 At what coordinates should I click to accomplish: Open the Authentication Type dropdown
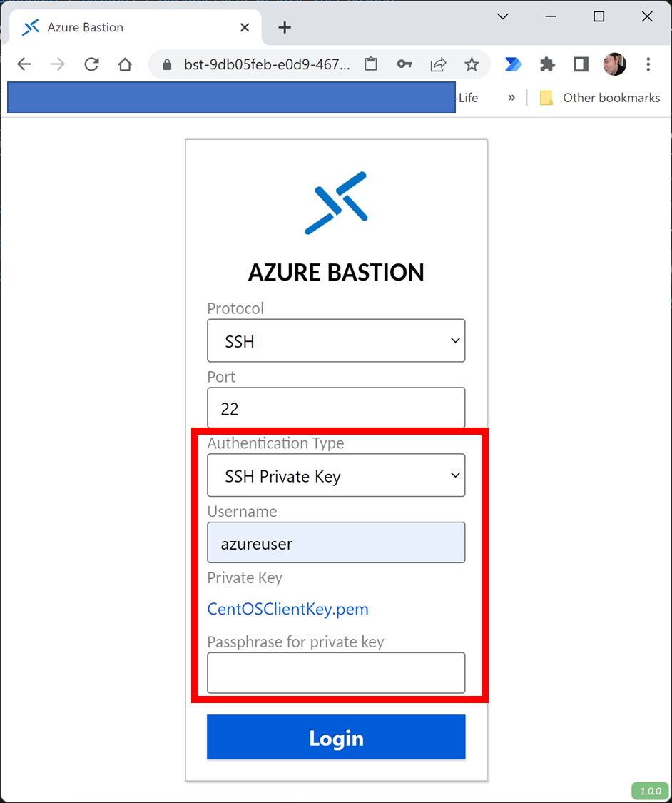336,475
